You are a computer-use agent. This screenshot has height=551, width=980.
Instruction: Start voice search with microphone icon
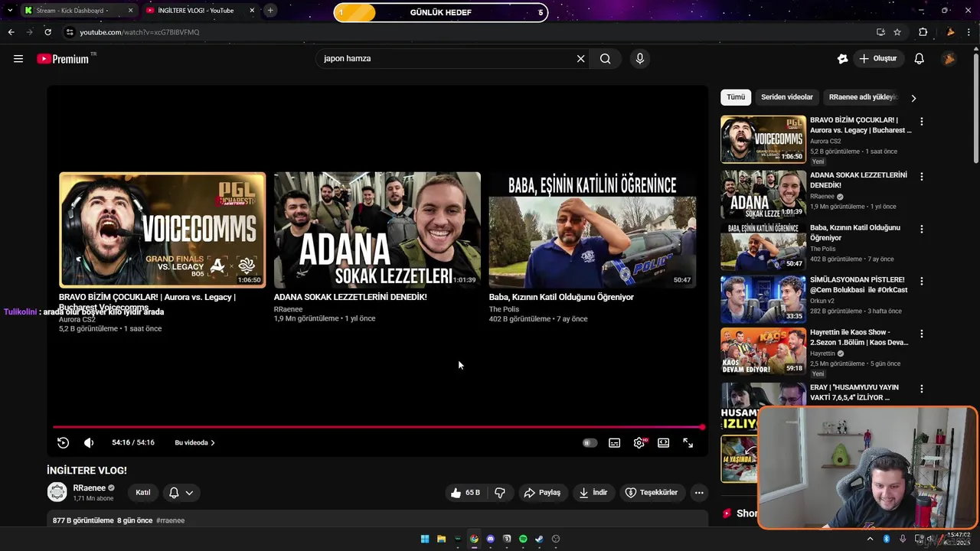pos(640,59)
